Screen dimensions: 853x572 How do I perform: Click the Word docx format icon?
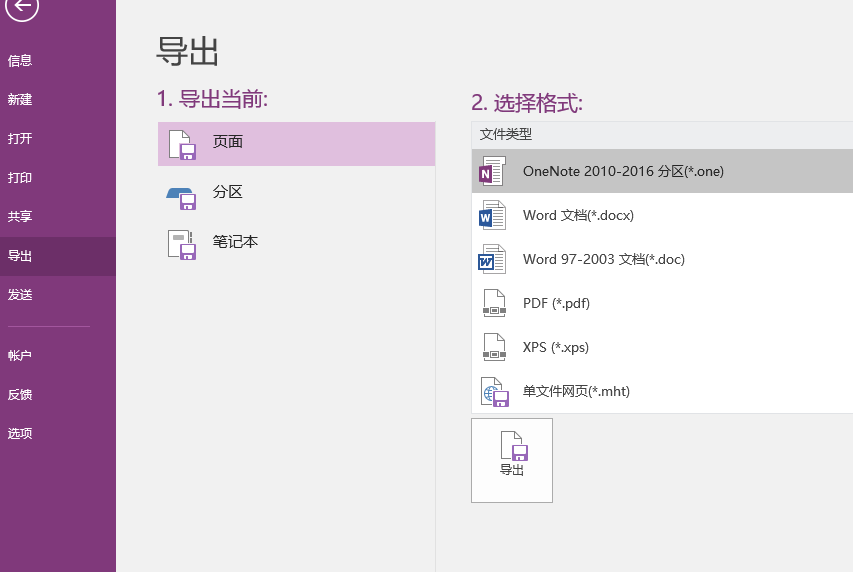pyautogui.click(x=492, y=215)
